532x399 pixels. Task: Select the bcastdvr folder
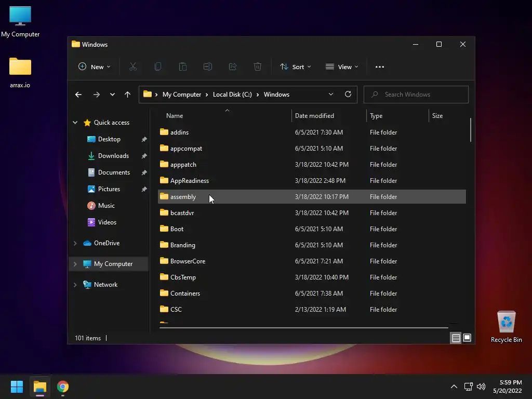(312, 212)
